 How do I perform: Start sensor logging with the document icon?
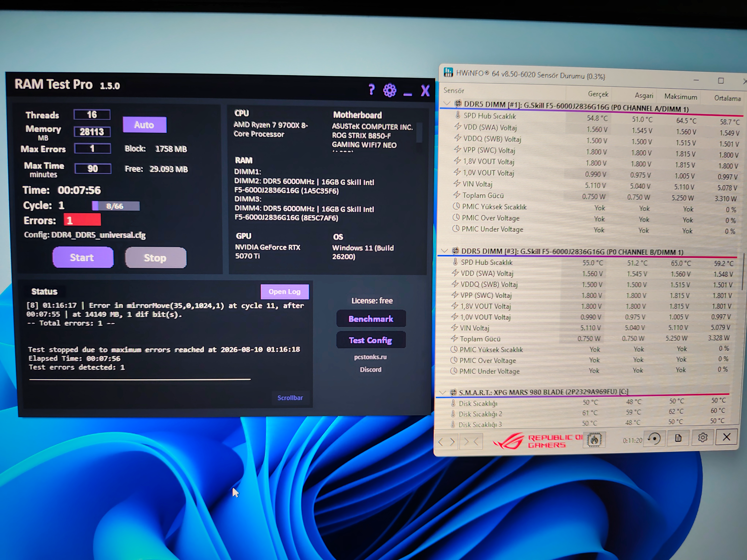[678, 438]
